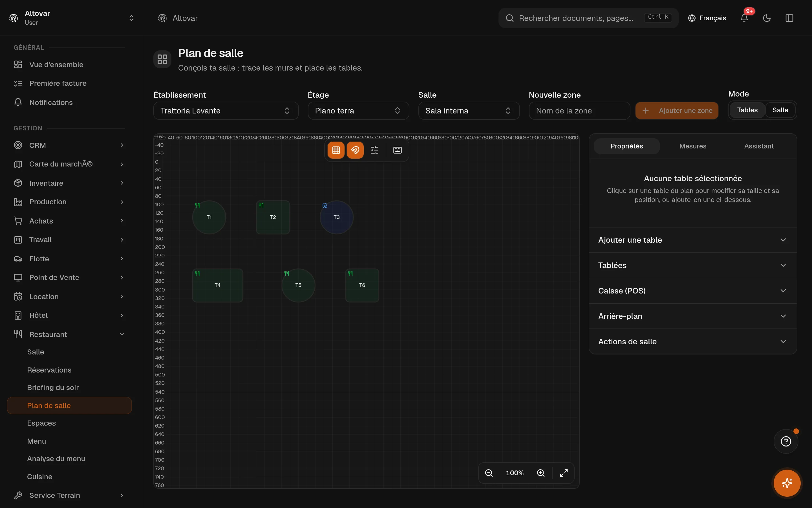Expand Production menu

pyautogui.click(x=69, y=202)
